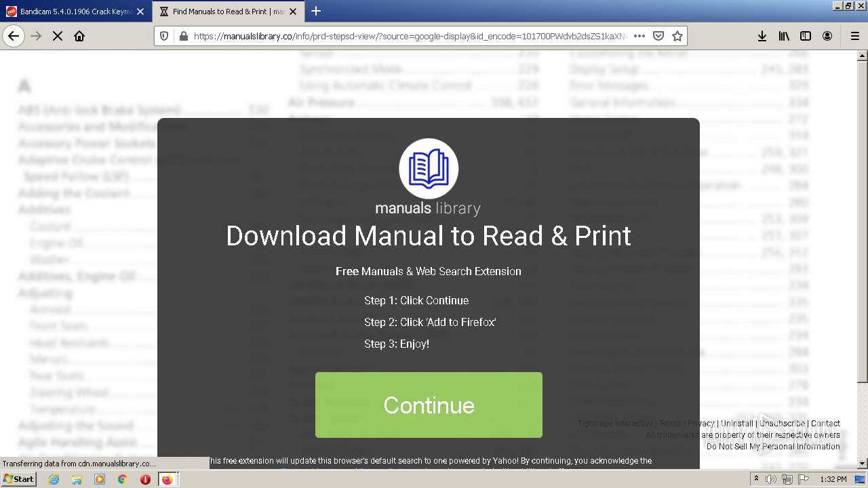Open tracking protection shield info
Viewport: 868px width, 488px height.
(165, 36)
